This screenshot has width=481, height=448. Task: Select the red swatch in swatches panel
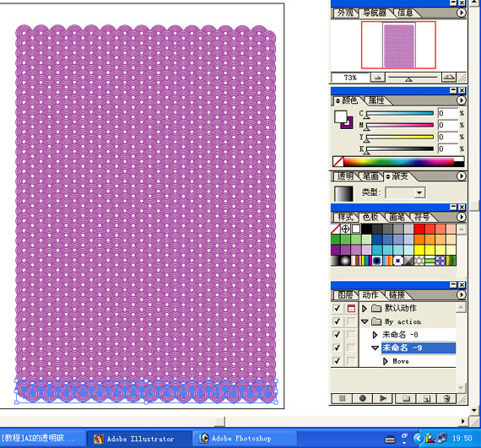[419, 229]
